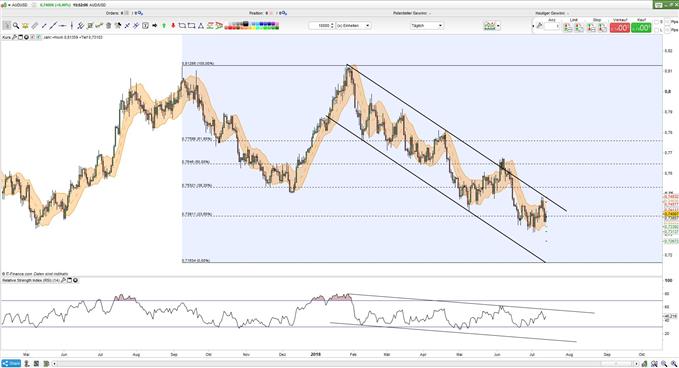
Task: Activate the magnifier zoom tool
Action: click(16, 26)
